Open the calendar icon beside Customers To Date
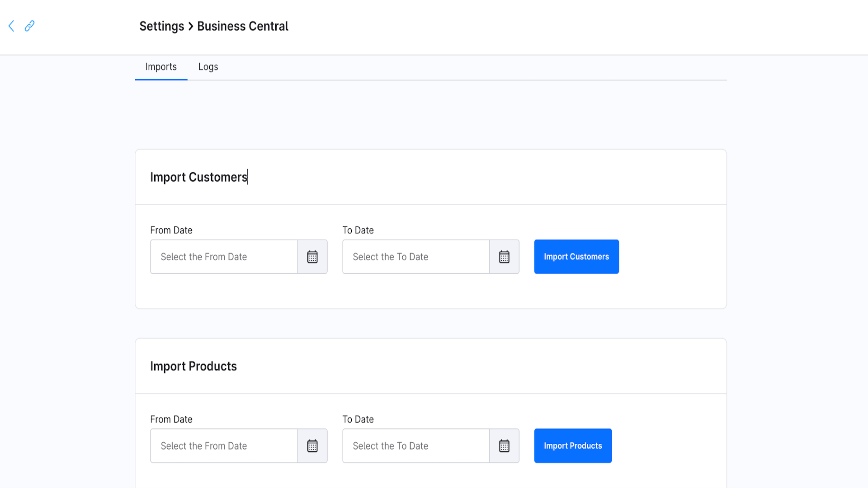The height and width of the screenshot is (488, 868). tap(504, 257)
